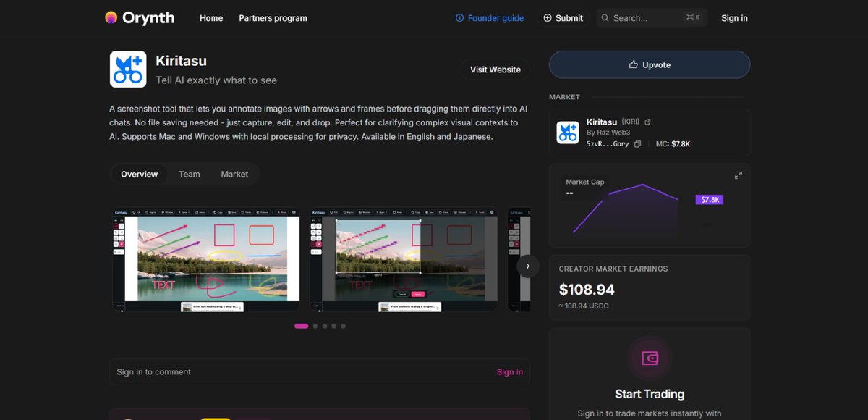The width and height of the screenshot is (868, 420).
Task: Select the second carousel page dot
Action: 315,326
